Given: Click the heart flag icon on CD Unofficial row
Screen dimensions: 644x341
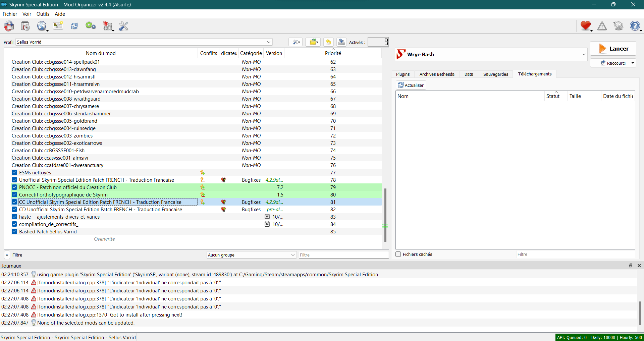Looking at the screenshot, I should point(223,210).
